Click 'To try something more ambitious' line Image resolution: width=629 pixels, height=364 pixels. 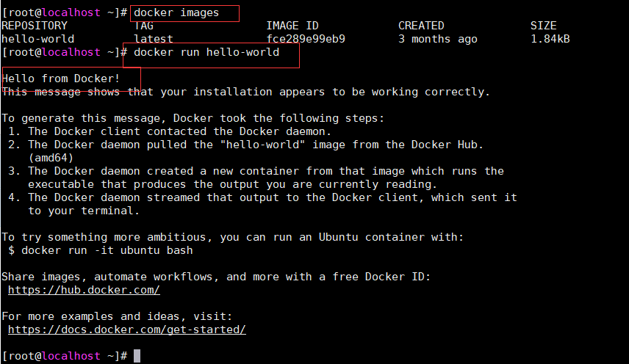232,238
